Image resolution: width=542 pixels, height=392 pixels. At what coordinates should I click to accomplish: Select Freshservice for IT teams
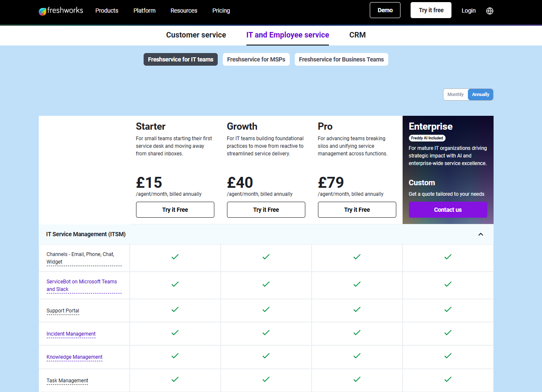[x=181, y=59]
